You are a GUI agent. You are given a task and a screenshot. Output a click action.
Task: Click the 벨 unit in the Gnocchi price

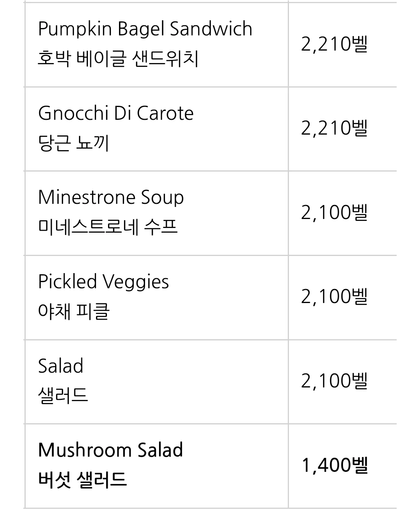(x=360, y=128)
